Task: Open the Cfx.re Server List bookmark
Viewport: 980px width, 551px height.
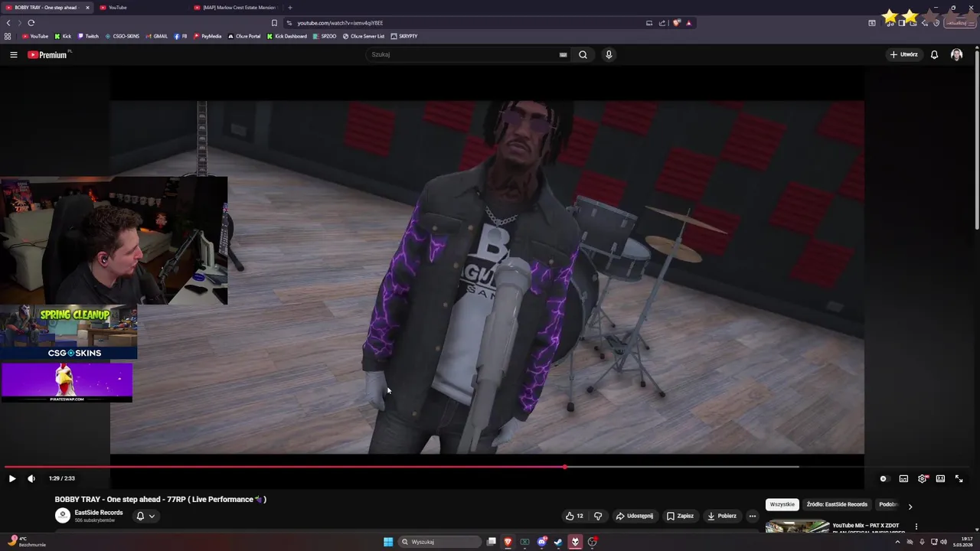Action: tap(364, 36)
